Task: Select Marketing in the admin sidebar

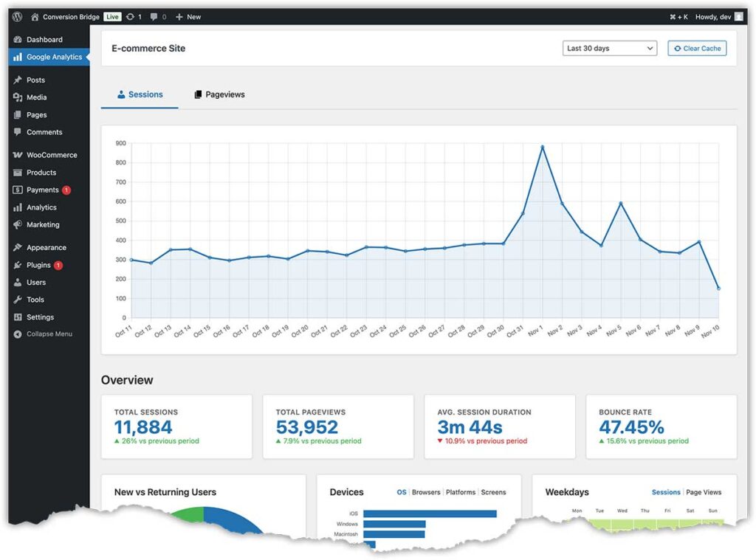Action: coord(43,224)
